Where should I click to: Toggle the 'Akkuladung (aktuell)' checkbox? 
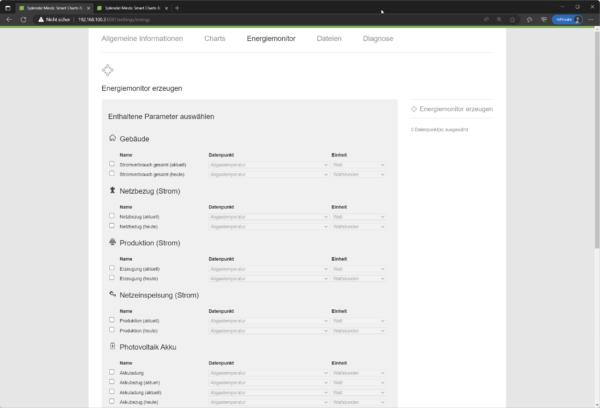[112, 392]
